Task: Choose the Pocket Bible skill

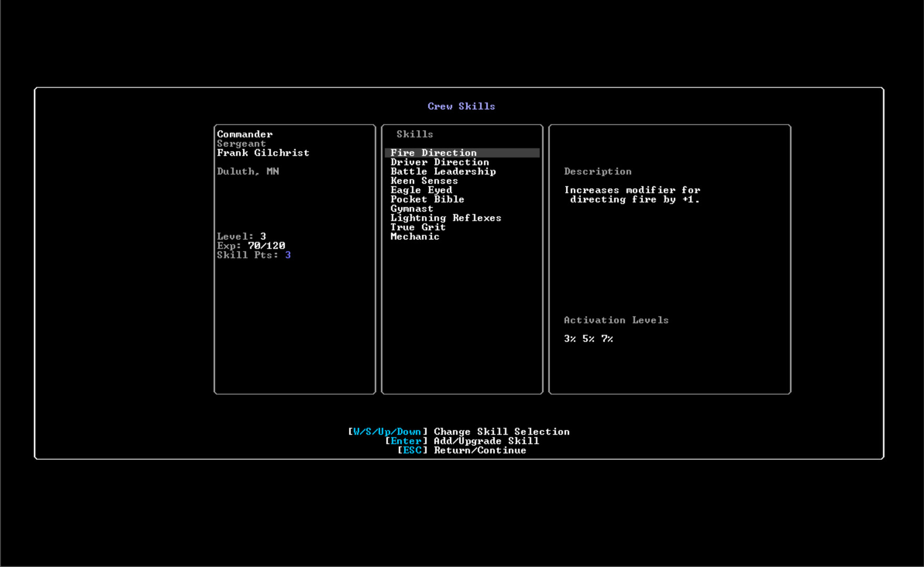Action: point(427,199)
